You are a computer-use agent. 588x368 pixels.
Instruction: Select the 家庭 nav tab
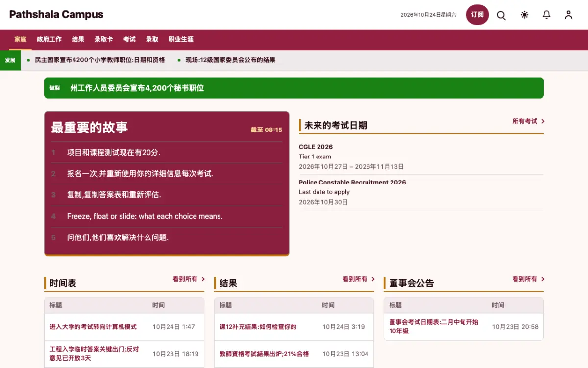click(x=21, y=39)
